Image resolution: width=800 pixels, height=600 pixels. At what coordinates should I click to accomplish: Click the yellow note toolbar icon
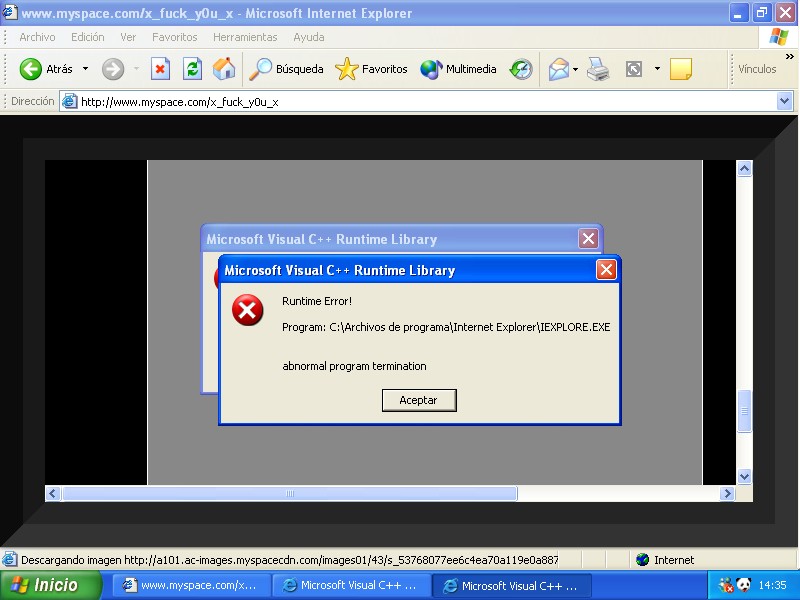(681, 69)
